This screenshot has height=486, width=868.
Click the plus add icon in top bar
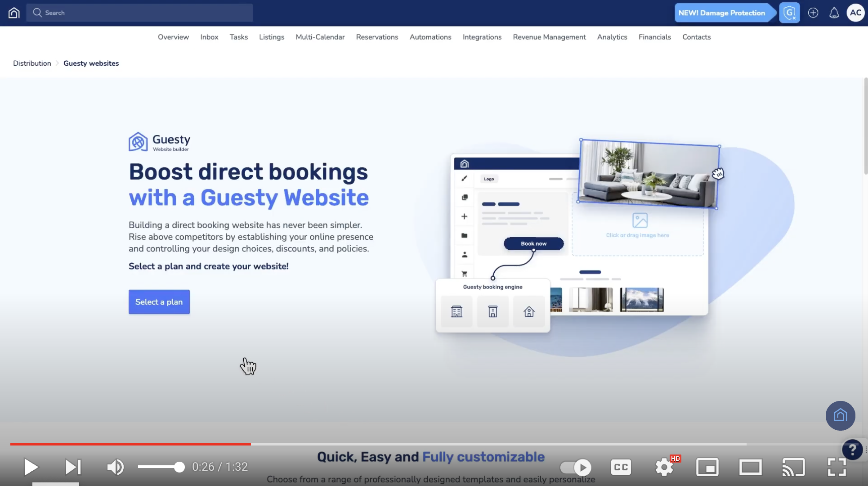point(813,13)
